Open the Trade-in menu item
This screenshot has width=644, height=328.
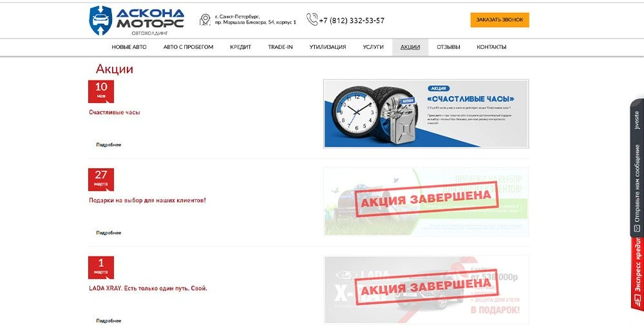[281, 47]
